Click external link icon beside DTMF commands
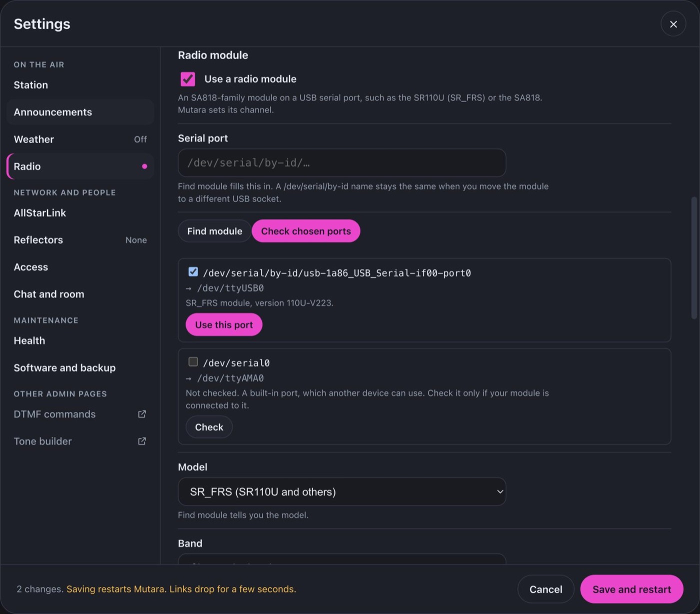 coord(142,414)
